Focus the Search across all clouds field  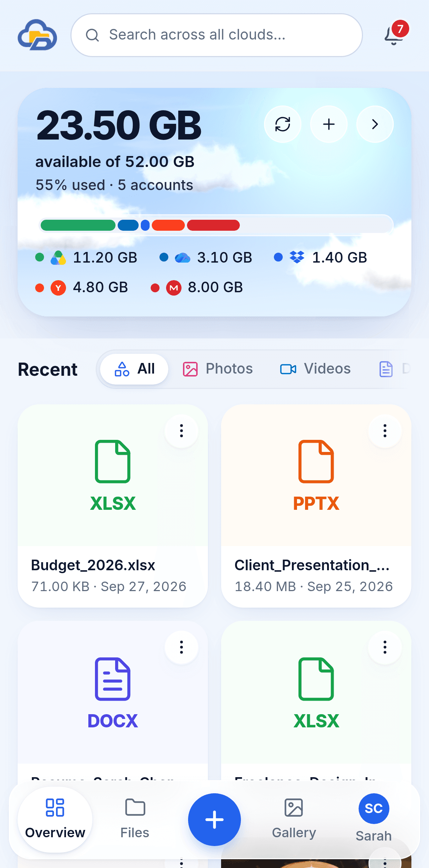(216, 35)
